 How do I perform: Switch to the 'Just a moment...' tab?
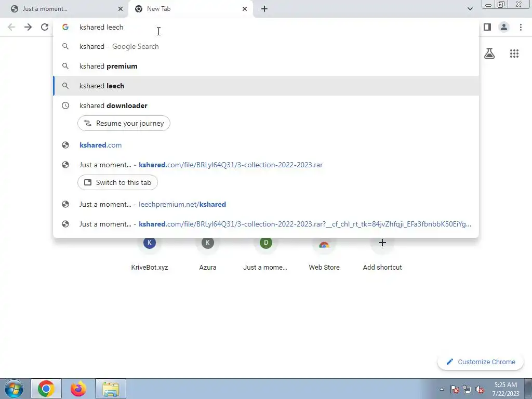[x=64, y=9]
